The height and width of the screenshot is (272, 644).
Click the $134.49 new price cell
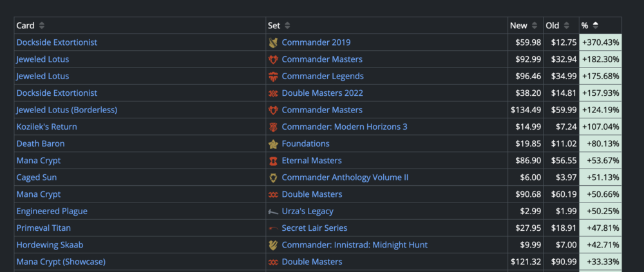[x=526, y=110]
